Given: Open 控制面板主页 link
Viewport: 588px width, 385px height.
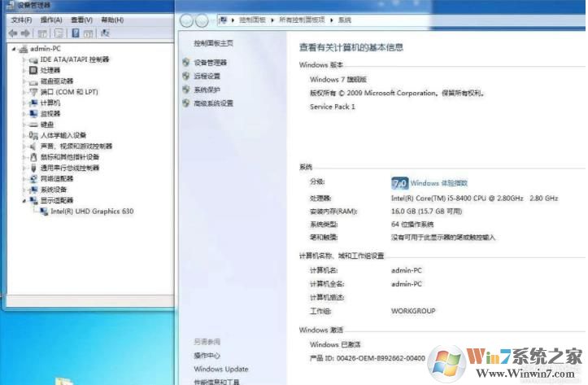Looking at the screenshot, I should 213,43.
